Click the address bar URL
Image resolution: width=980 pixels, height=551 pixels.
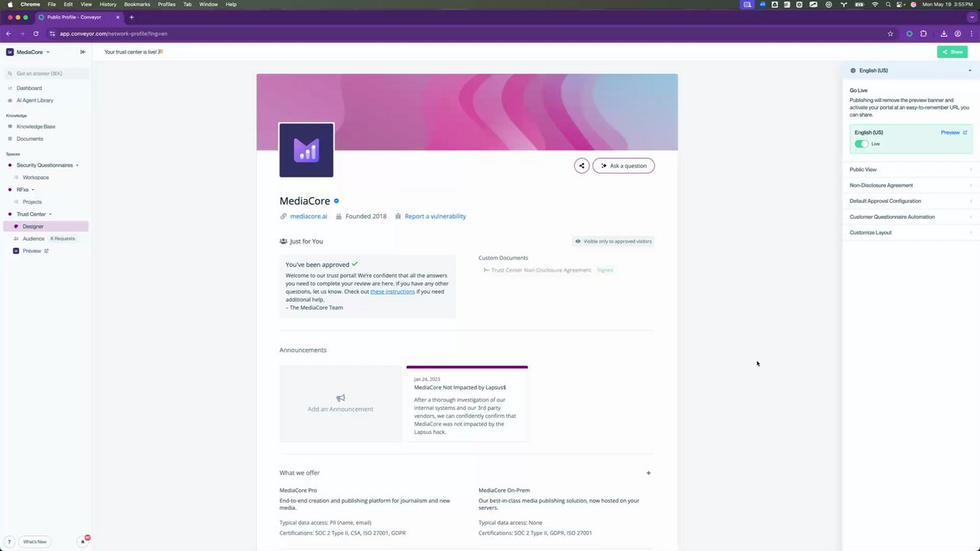113,34
